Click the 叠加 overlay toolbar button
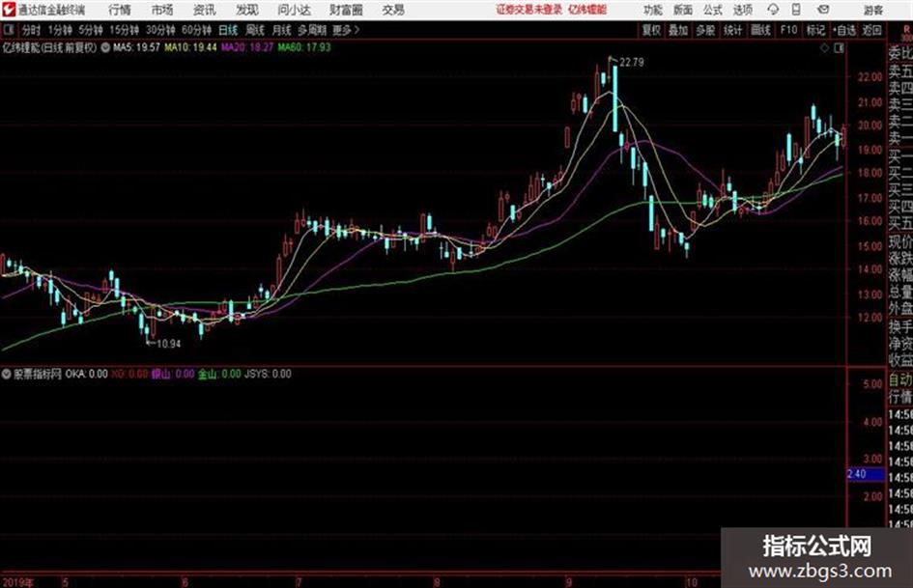The height and width of the screenshot is (588, 913). [x=678, y=30]
